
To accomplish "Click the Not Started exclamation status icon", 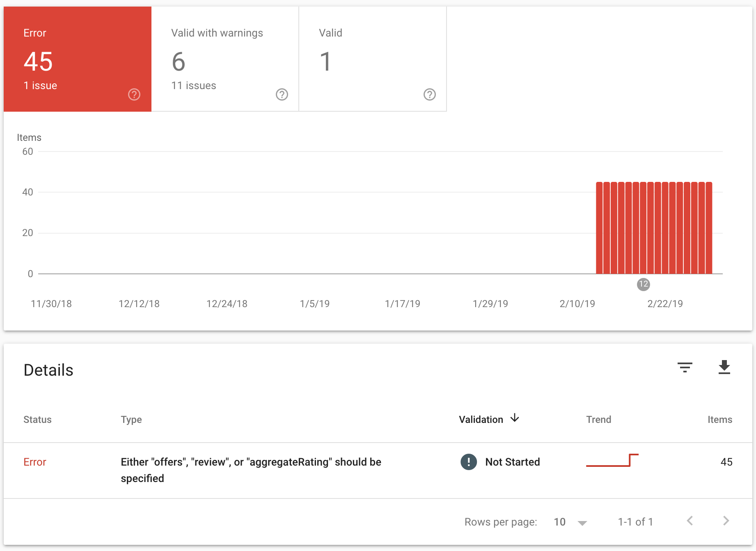I will (468, 462).
